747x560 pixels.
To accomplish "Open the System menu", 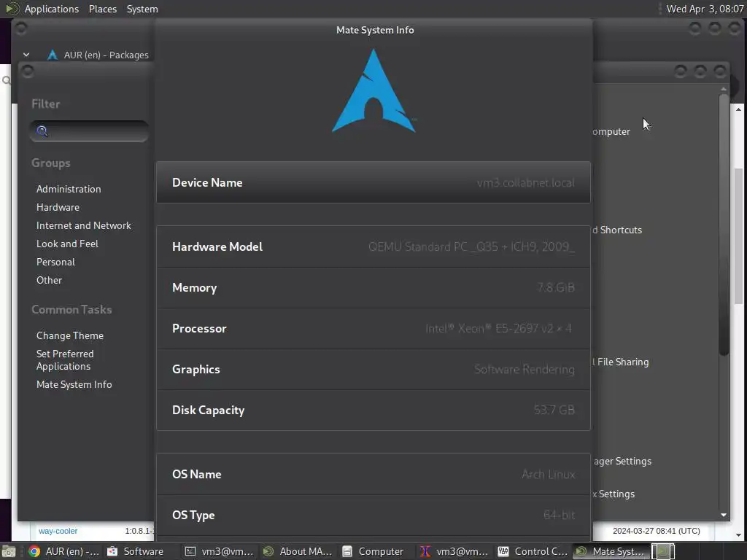I will (x=142, y=9).
